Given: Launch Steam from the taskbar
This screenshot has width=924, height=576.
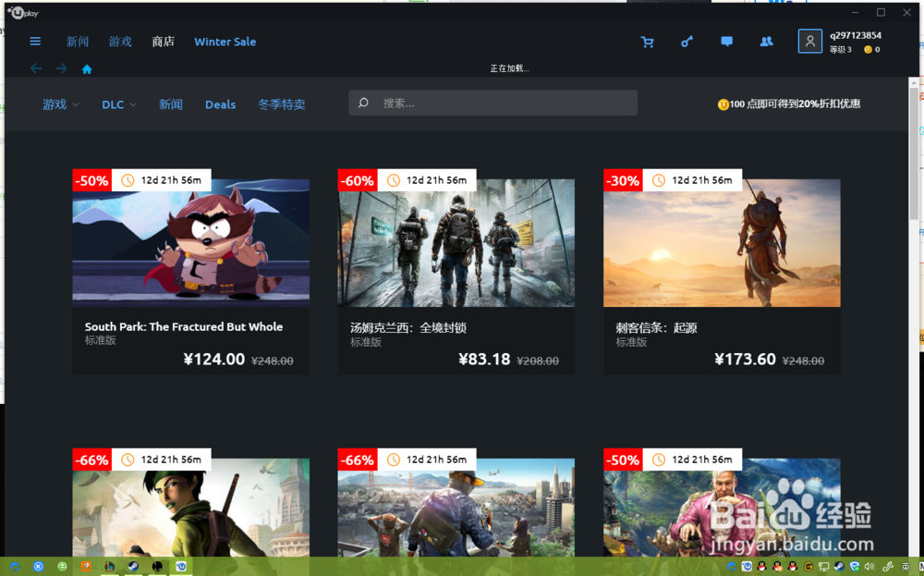Looking at the screenshot, I should (x=133, y=566).
